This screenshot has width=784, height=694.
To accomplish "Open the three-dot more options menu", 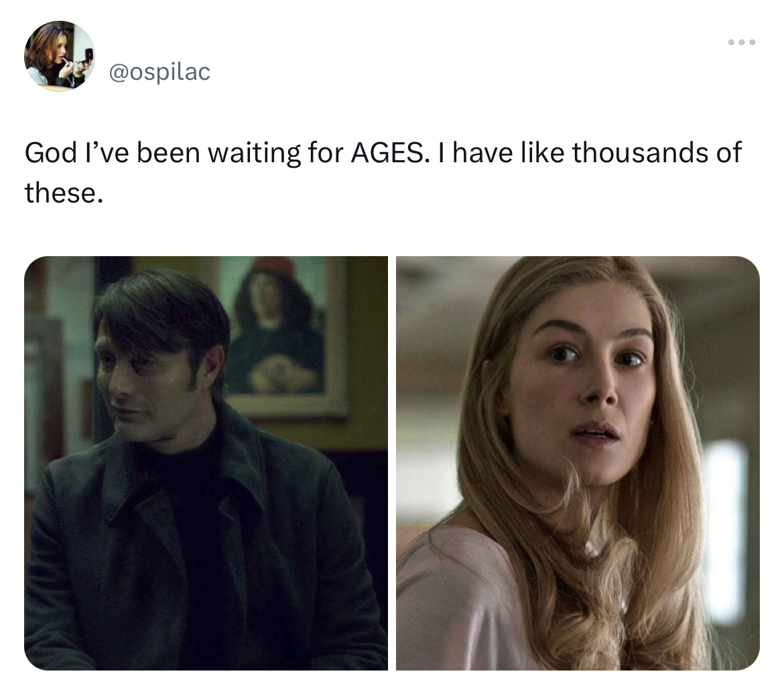I will 742,42.
